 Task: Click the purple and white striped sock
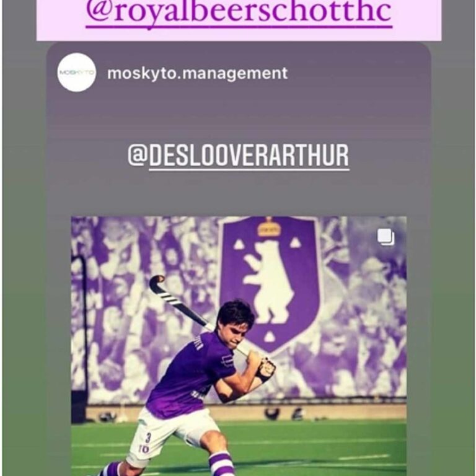(x=223, y=464)
